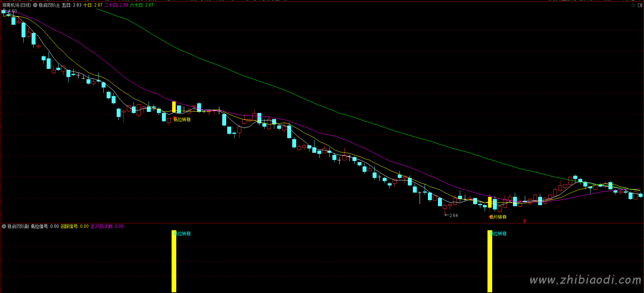
Task: Expand the 稳启双阶副 indicator dropdown arrow
Action: pos(4,226)
